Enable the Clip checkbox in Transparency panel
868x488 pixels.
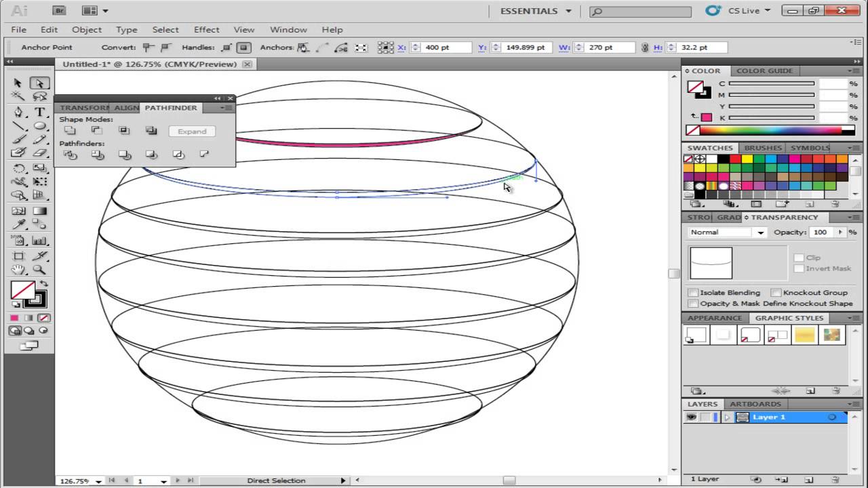pyautogui.click(x=799, y=258)
